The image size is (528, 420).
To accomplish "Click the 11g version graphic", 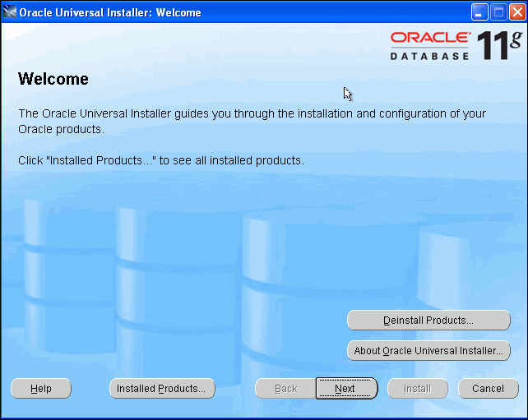I will click(499, 46).
